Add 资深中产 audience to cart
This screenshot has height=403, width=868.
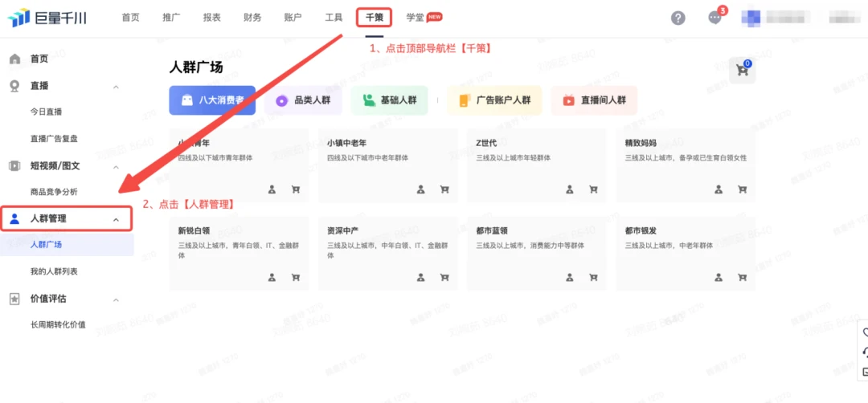point(444,277)
